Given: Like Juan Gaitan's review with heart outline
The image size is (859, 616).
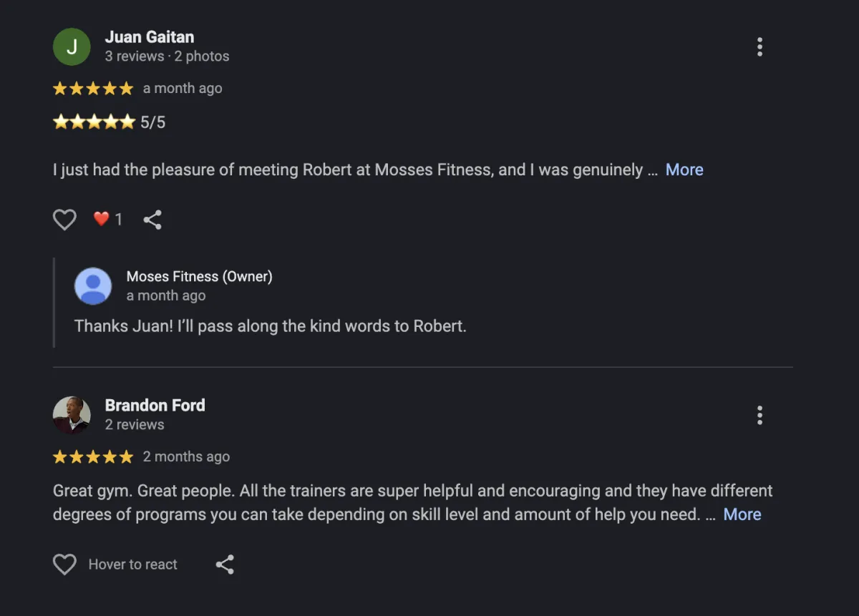Looking at the screenshot, I should pos(64,220).
